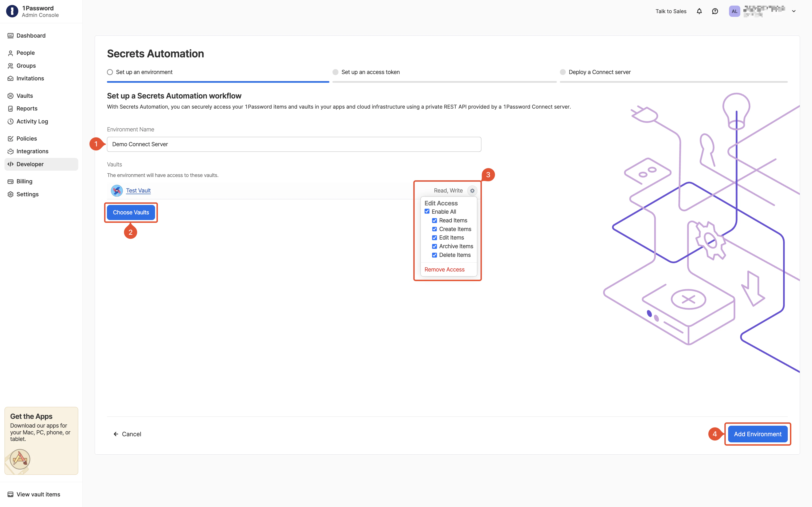Click Talk to Sales link
Viewport: 812px width, 507px height.
[x=671, y=12]
